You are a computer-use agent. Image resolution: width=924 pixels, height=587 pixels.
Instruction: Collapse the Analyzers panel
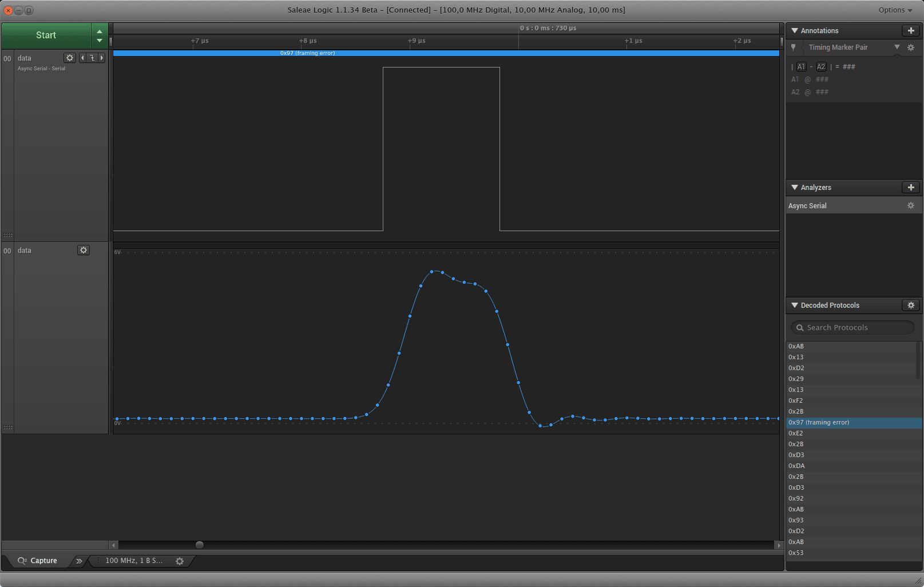[x=795, y=187]
